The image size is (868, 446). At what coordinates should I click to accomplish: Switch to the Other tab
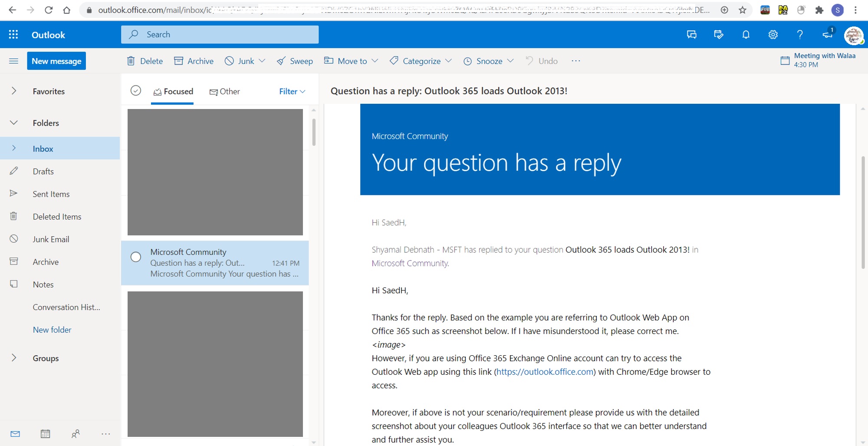point(224,92)
